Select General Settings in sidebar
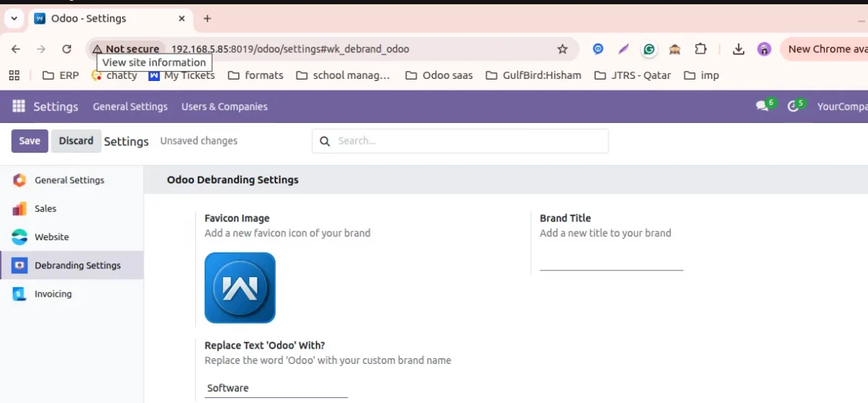868x403 pixels. click(x=72, y=180)
